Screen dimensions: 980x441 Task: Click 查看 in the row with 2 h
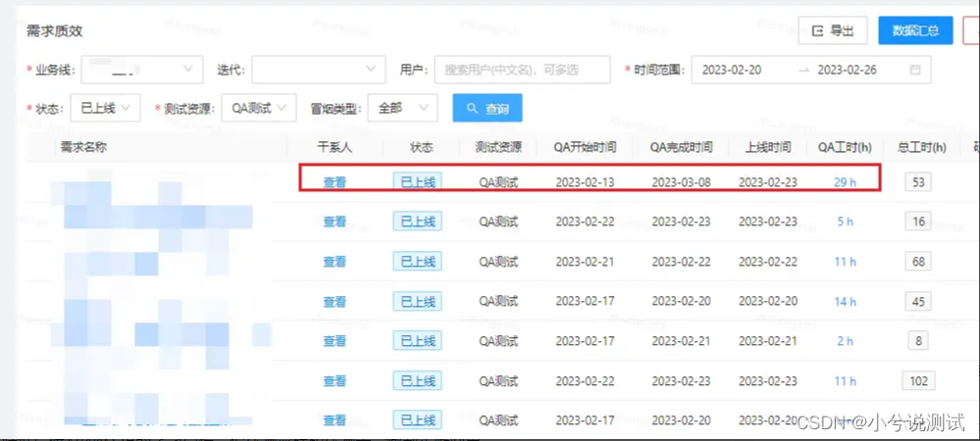(x=335, y=341)
